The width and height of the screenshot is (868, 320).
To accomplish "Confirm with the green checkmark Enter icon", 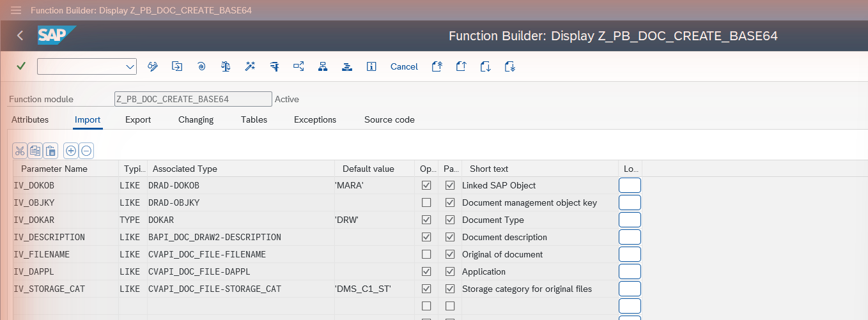I will [x=21, y=66].
